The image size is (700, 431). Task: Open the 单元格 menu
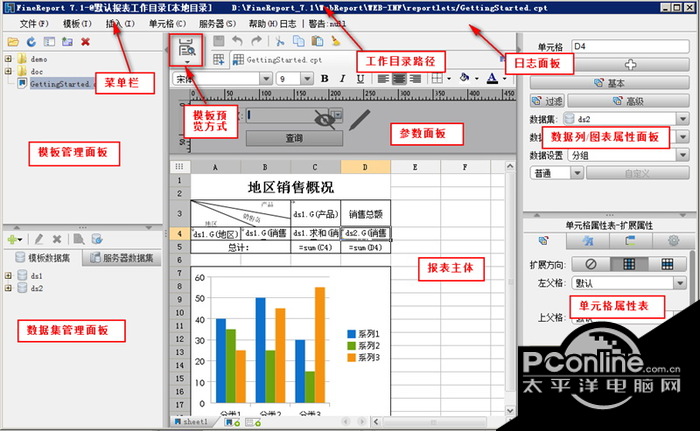pyautogui.click(x=167, y=24)
